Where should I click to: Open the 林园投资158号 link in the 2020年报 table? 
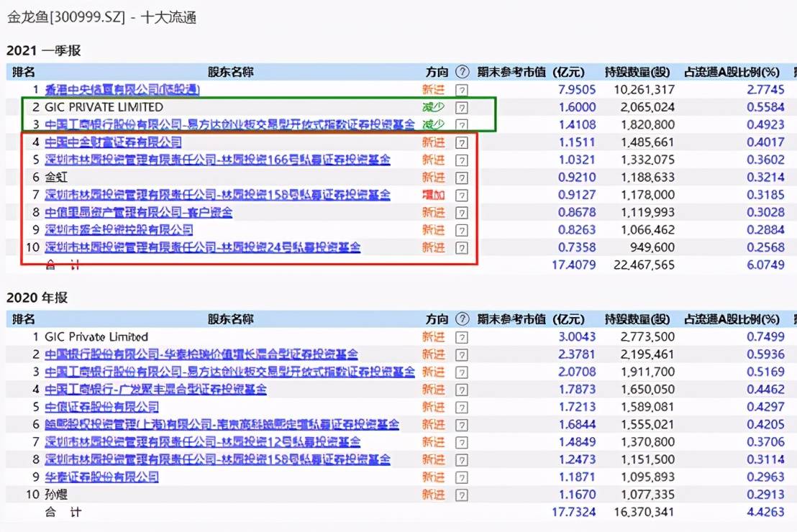217,459
